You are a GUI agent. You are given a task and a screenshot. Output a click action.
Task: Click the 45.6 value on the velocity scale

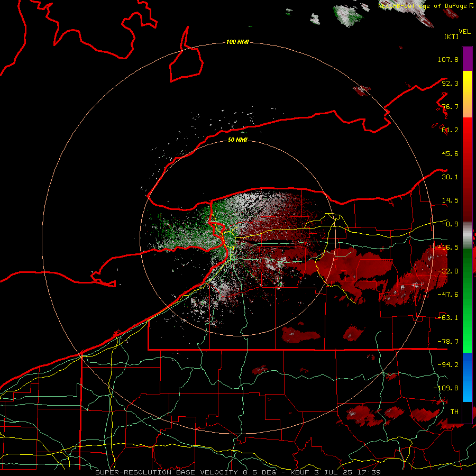coord(450,153)
